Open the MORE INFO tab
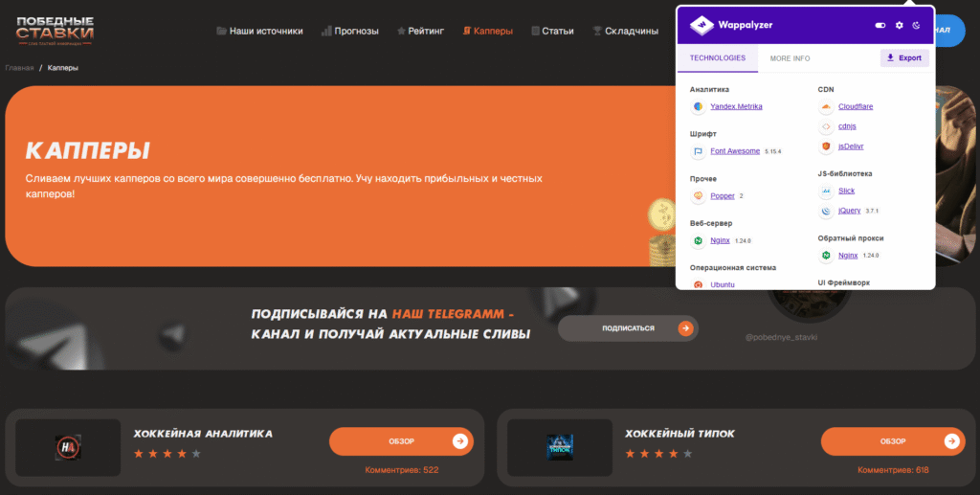The height and width of the screenshot is (495, 980). coord(790,58)
